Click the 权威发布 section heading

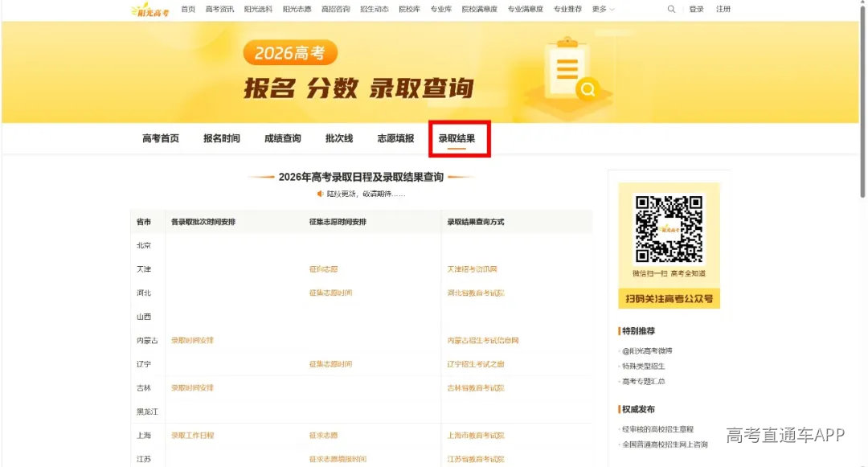[638, 409]
